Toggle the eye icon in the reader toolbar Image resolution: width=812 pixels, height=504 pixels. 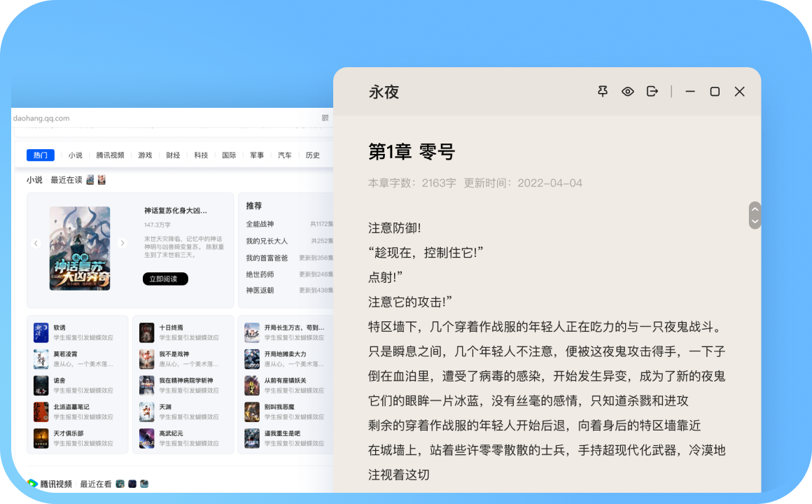pyautogui.click(x=627, y=91)
